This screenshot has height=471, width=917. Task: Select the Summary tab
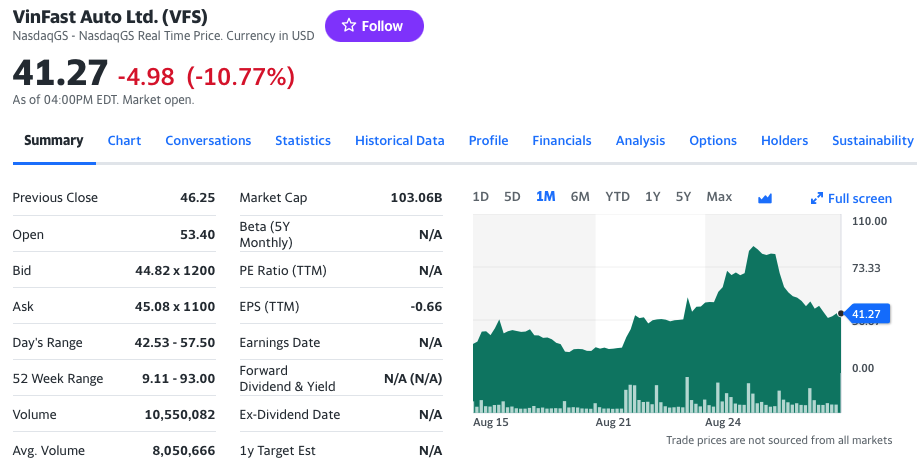(54, 140)
